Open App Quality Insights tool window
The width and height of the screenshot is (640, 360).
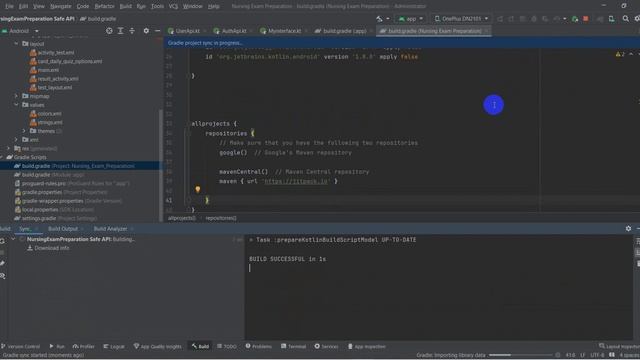point(158,347)
